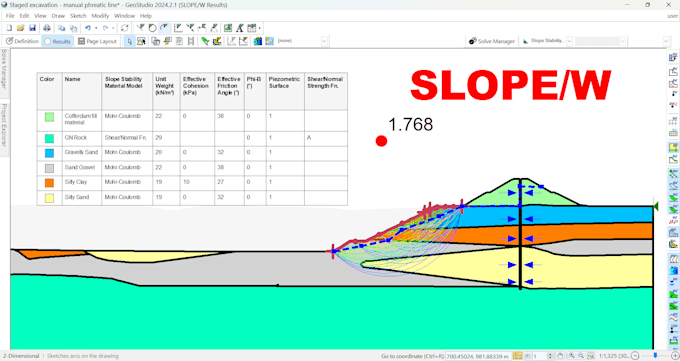Click the zoom in magnifier icon
The height and width of the screenshot is (361, 680).
pyautogui.click(x=572, y=356)
